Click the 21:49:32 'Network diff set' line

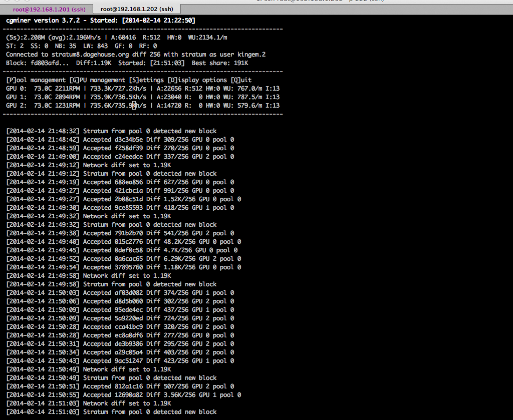(x=89, y=216)
